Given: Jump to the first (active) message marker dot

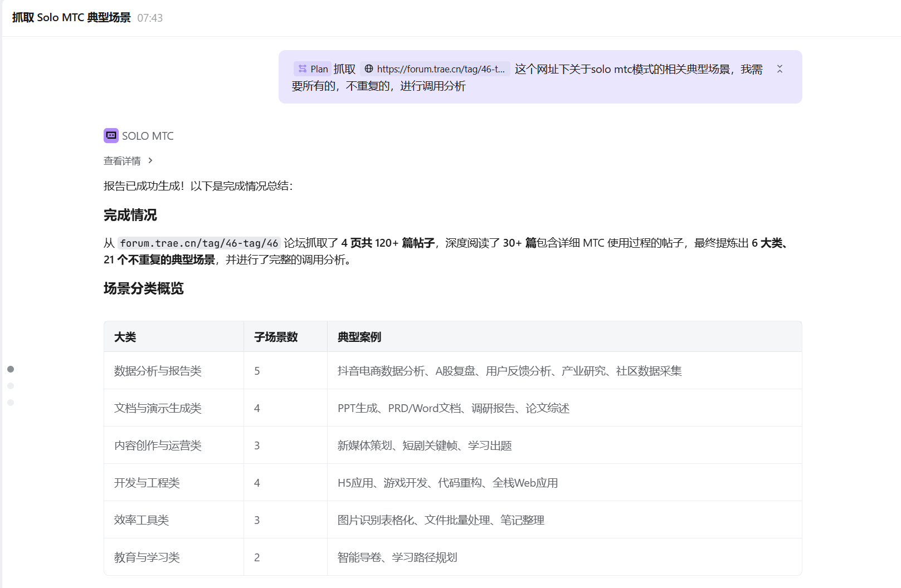Looking at the screenshot, I should 11,369.
